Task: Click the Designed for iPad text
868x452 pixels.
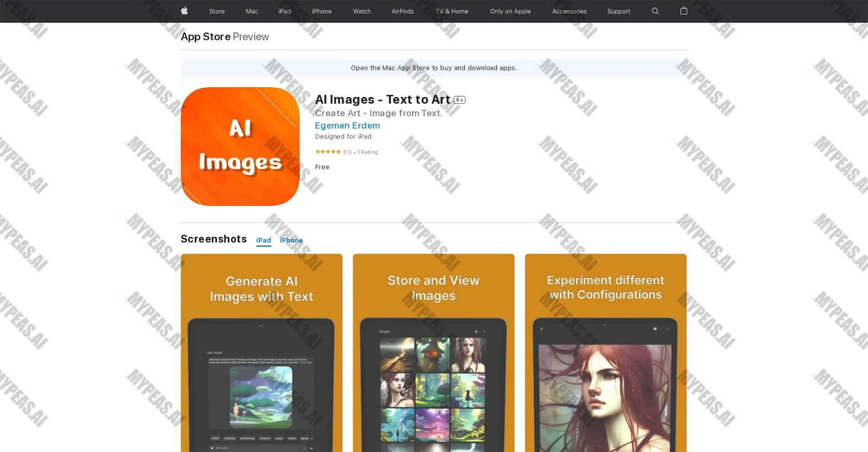Action: pyautogui.click(x=343, y=137)
